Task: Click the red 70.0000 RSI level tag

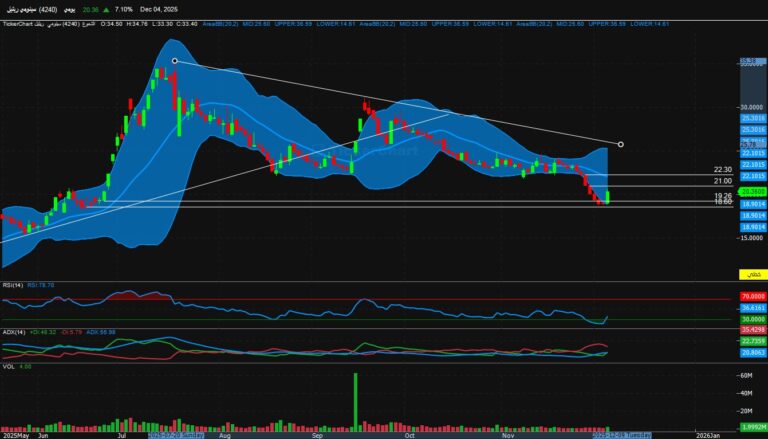Action: pyautogui.click(x=752, y=298)
